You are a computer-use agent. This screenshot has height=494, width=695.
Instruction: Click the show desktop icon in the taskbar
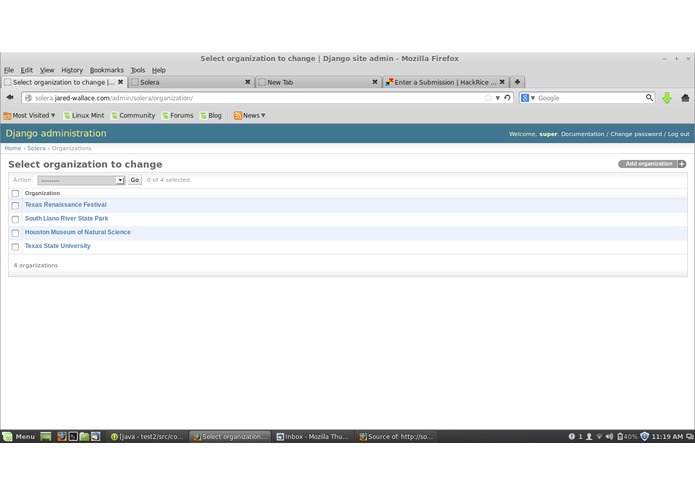tap(46, 436)
